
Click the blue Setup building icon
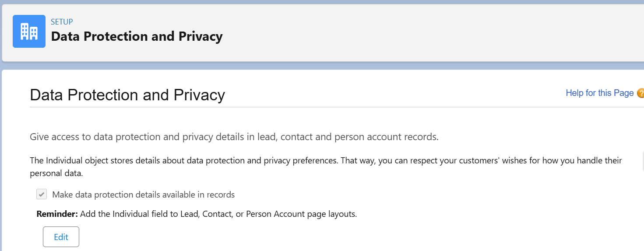pos(29,31)
